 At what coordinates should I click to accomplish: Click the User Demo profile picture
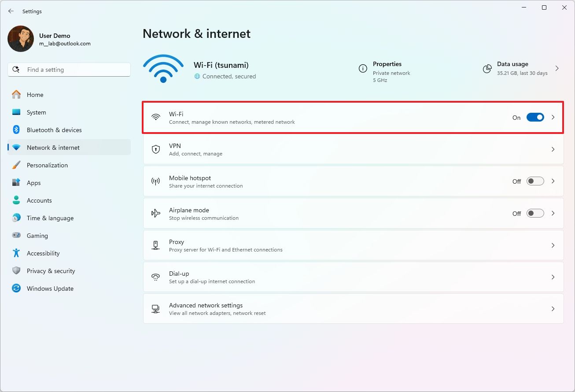(x=20, y=39)
